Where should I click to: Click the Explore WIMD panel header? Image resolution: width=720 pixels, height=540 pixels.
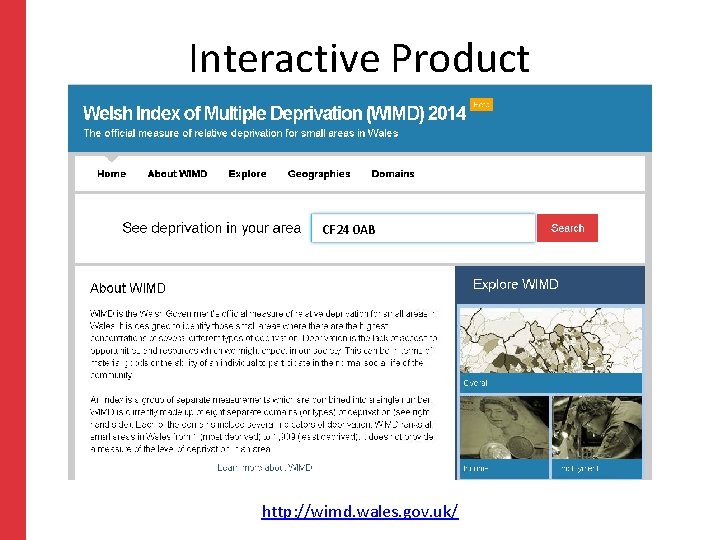click(550, 285)
